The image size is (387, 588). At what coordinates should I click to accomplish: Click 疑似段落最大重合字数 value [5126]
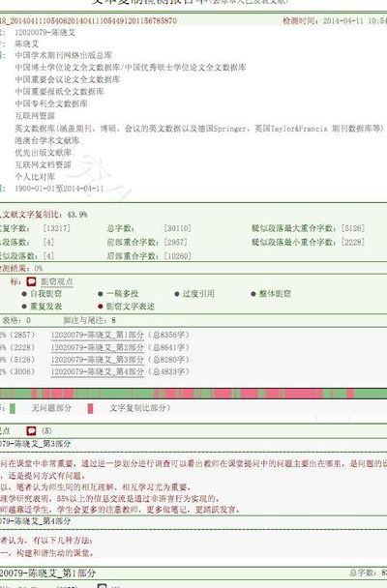tap(353, 228)
